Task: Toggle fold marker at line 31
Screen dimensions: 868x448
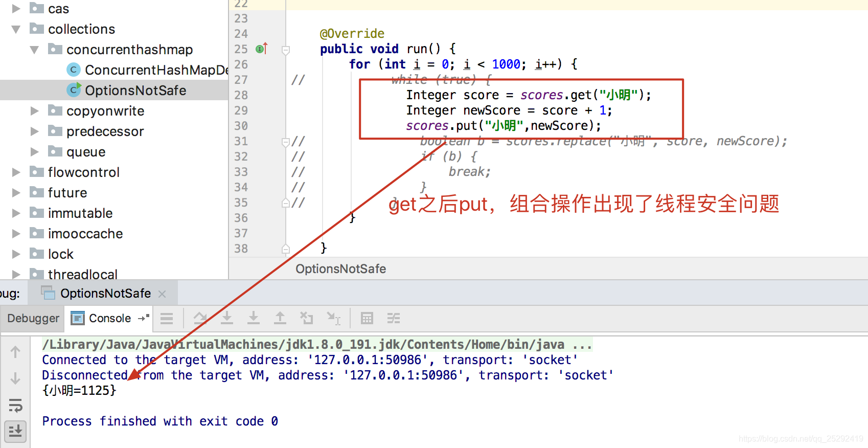Action: pyautogui.click(x=286, y=142)
